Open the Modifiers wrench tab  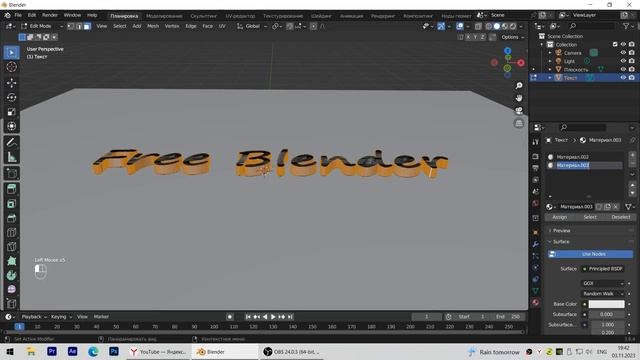tap(536, 244)
